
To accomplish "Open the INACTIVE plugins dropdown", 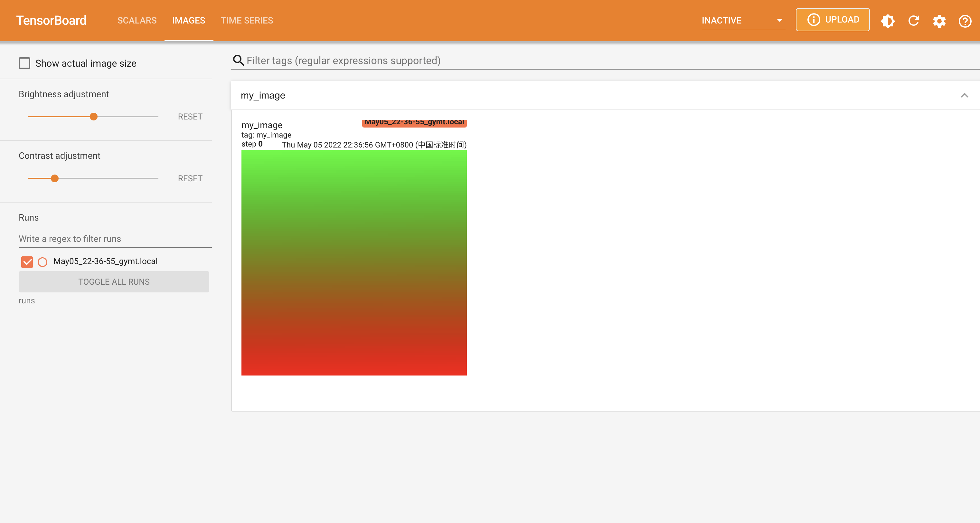I will pyautogui.click(x=743, y=20).
